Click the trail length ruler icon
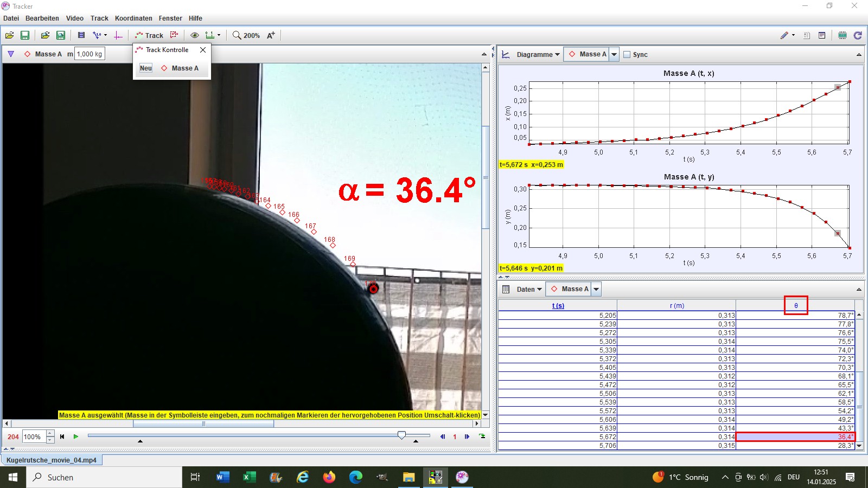This screenshot has height=488, width=868. click(209, 35)
